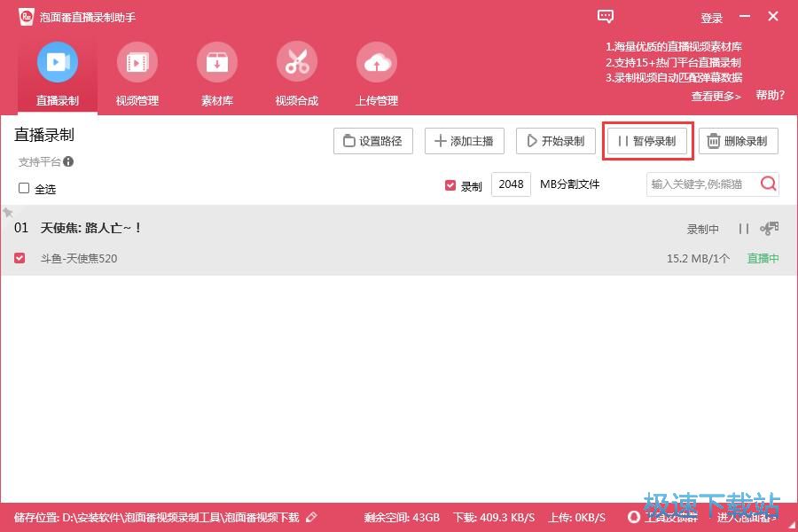The height and width of the screenshot is (532, 798).
Task: Click the app logo icon in title bar
Action: pos(27,18)
